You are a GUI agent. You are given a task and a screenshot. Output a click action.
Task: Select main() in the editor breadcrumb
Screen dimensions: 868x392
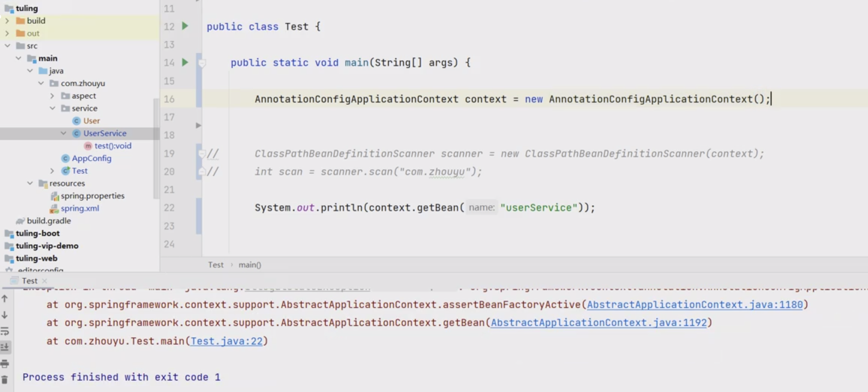(x=250, y=265)
